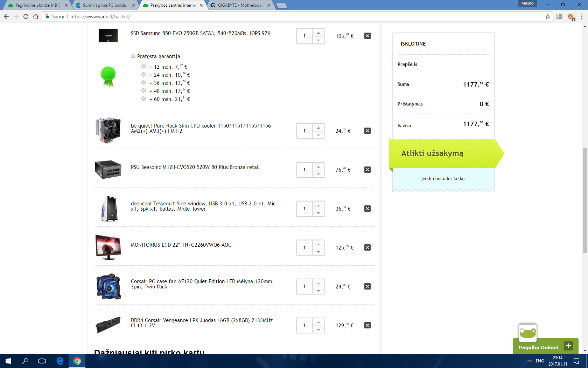Increase deepcool Tesseract case quantity
The width and height of the screenshot is (588, 368).
318,205
